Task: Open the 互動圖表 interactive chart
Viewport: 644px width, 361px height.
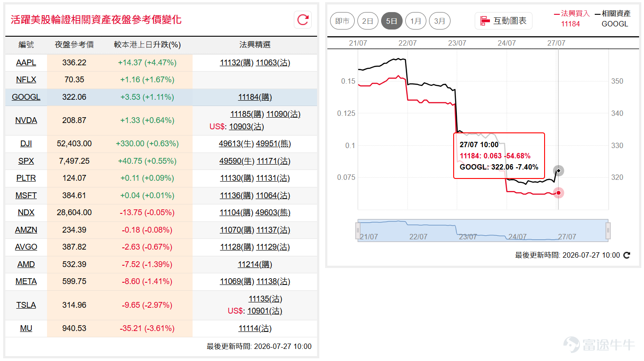Action: [503, 21]
